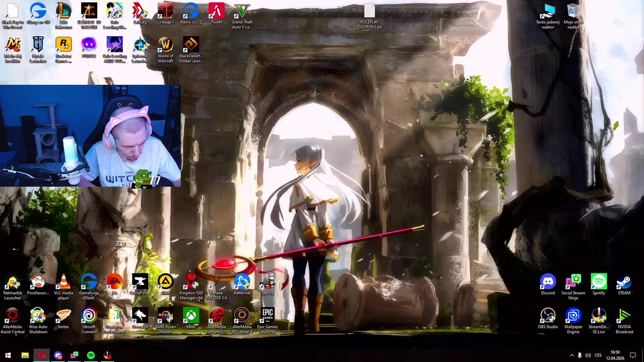Switch to Opera browser in the taskbar
644x362 pixels.
[41, 355]
